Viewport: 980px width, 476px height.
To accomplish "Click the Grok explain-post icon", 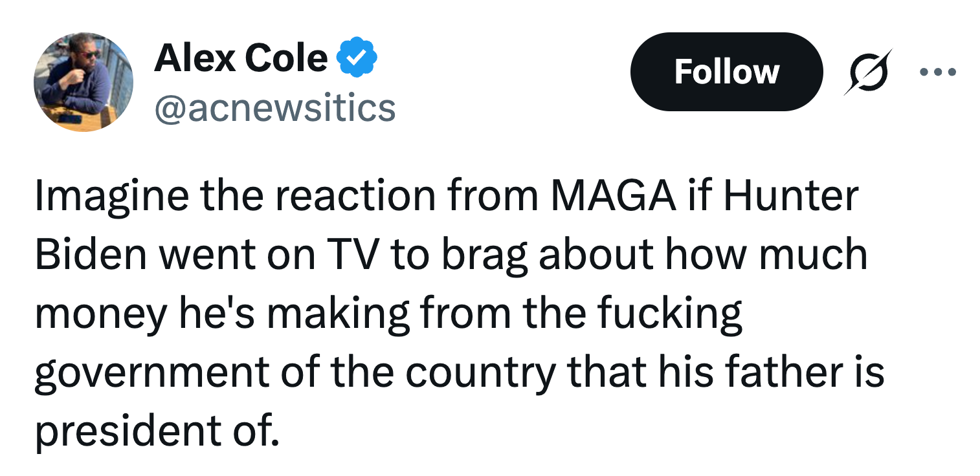I will (868, 71).
